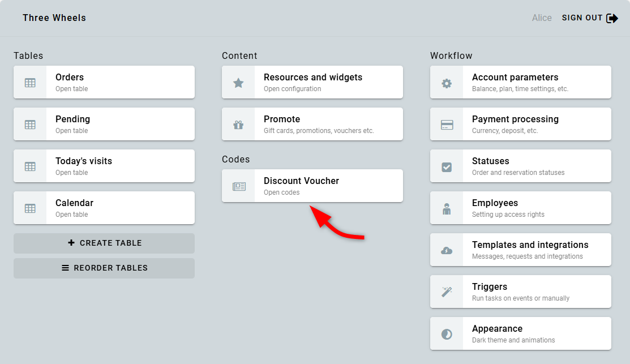Click the Sign Out arrow icon
Viewport: 630px width, 364px height.
coord(612,18)
